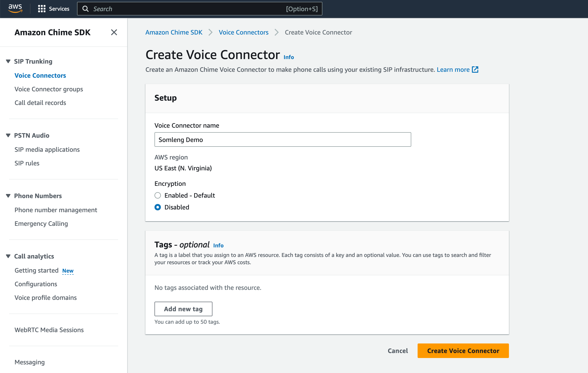Cancel the voice connector creation
The height and width of the screenshot is (373, 588).
[398, 351]
